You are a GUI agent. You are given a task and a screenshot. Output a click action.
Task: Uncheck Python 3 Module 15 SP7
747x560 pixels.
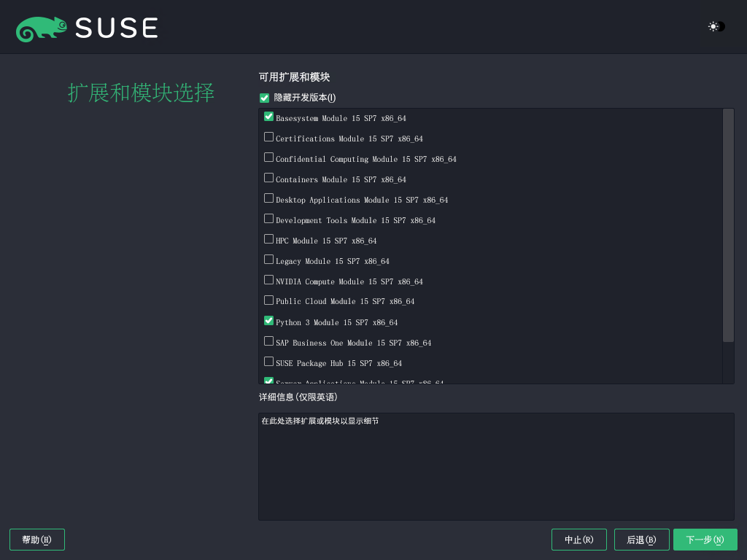(268, 321)
